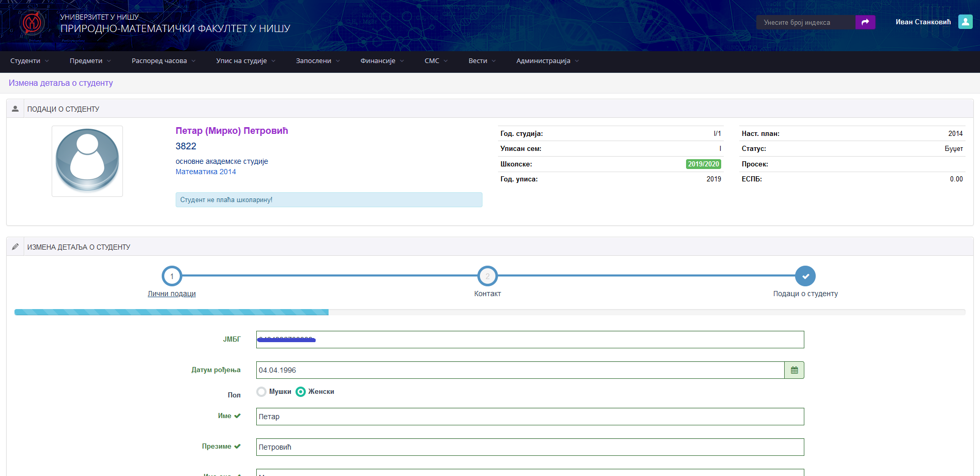
Task: Click the Лични подаци step link
Action: click(172, 294)
